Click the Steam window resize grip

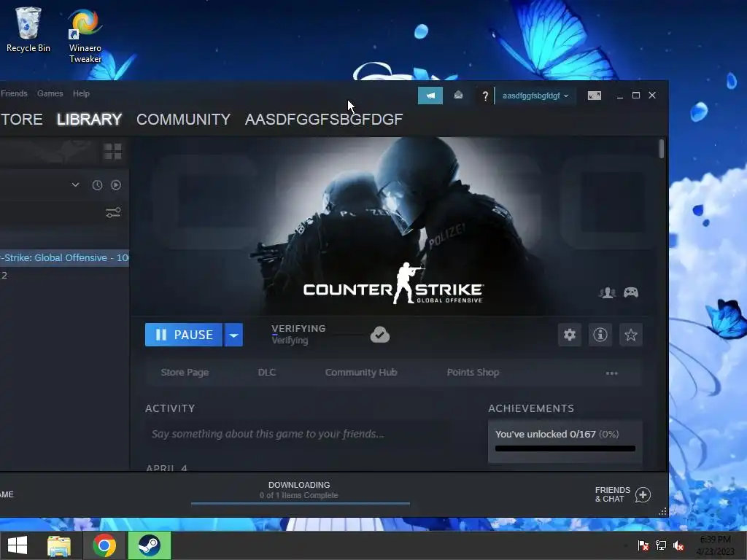662,512
